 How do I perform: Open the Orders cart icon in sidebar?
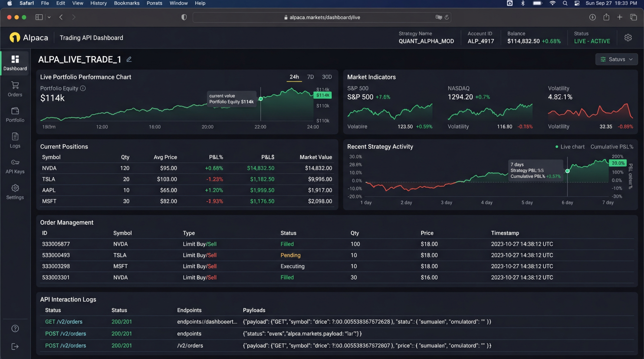coord(15,85)
